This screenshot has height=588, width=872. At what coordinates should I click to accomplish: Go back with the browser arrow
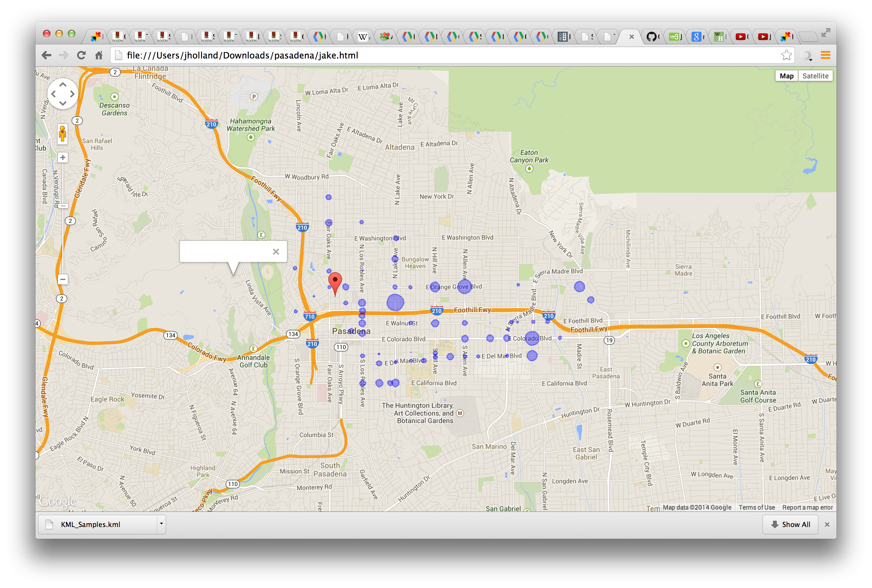46,55
